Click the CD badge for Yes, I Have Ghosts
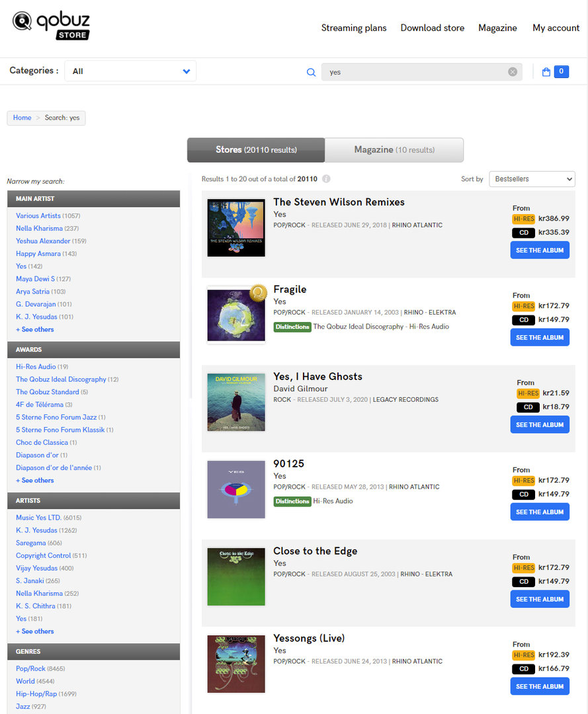 (x=528, y=407)
